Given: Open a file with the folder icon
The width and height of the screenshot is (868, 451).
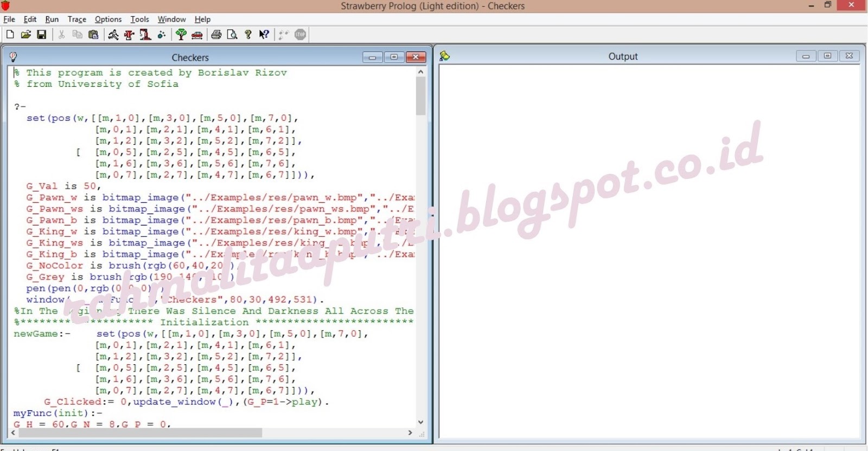Looking at the screenshot, I should pos(25,35).
